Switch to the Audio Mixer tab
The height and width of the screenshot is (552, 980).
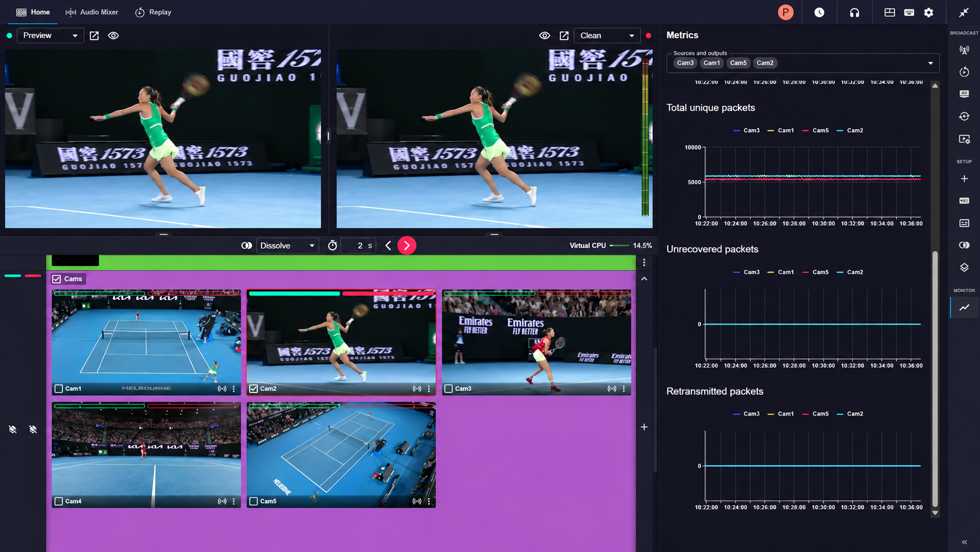coord(91,12)
